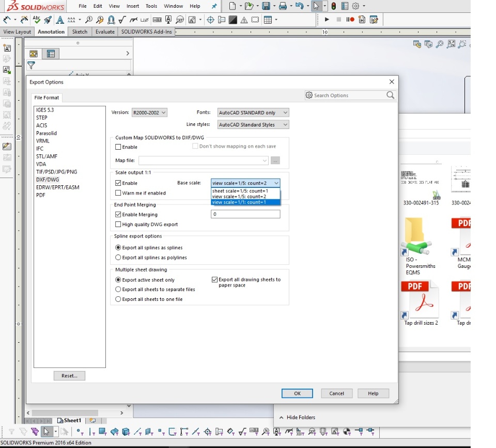This screenshot has width=496, height=448.
Task: Click OK in Export Options
Action: [297, 393]
